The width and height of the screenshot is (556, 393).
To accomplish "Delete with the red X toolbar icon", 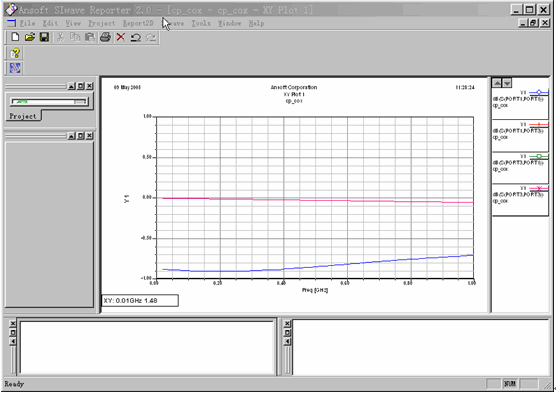I will click(121, 37).
